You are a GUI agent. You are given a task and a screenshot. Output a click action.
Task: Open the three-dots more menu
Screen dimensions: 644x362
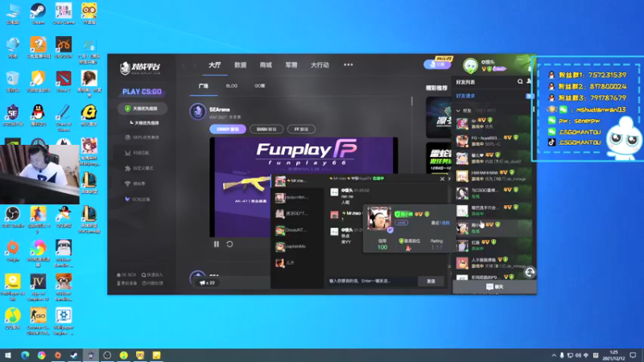349,65
